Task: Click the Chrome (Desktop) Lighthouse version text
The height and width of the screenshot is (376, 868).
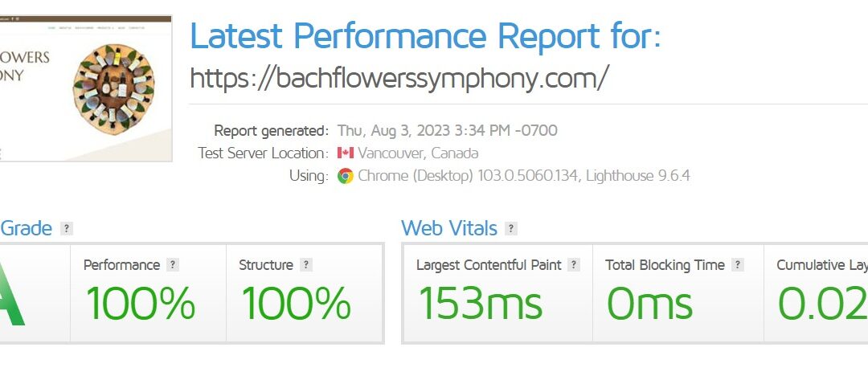Action: (x=524, y=176)
